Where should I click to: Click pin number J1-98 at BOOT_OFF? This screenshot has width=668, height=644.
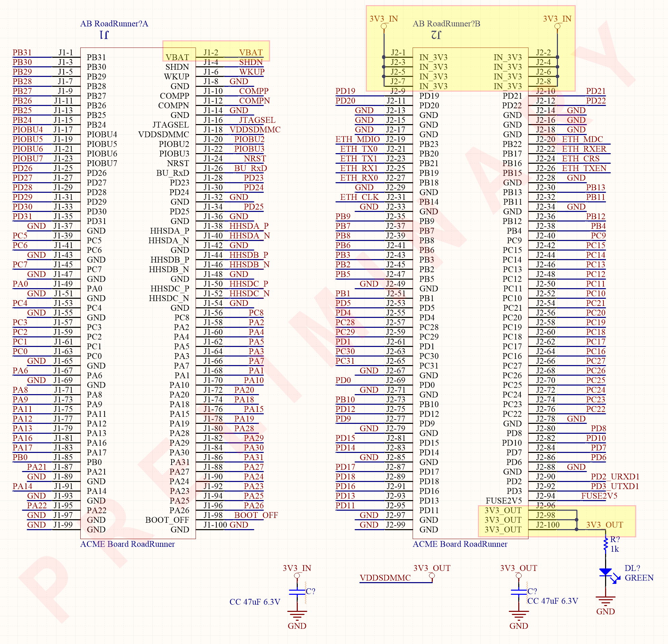[213, 515]
